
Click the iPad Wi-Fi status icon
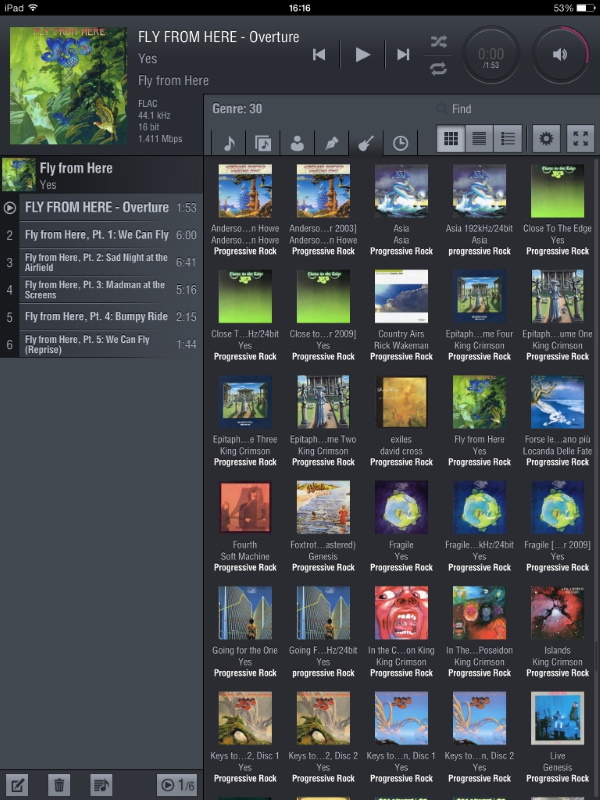[33, 8]
